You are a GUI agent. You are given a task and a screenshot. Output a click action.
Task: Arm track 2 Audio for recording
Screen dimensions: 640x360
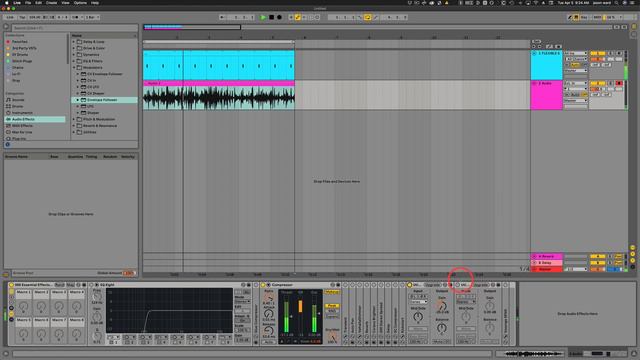(x=619, y=83)
